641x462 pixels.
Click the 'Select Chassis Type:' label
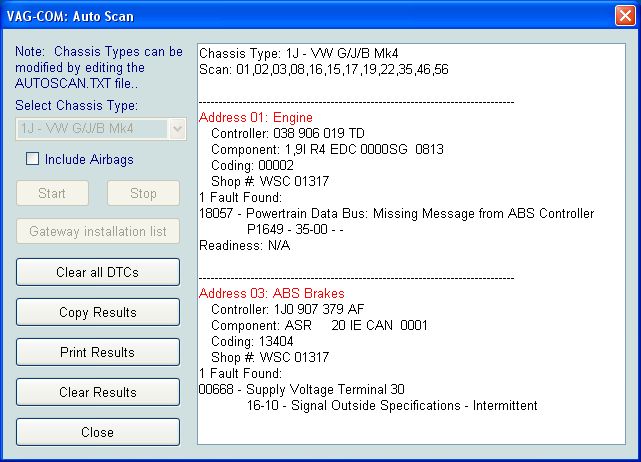pyautogui.click(x=76, y=105)
